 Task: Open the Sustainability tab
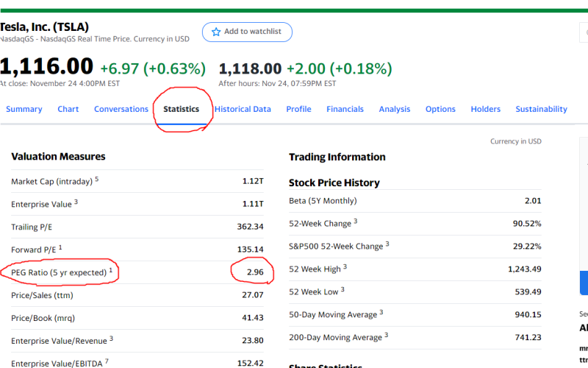(541, 109)
